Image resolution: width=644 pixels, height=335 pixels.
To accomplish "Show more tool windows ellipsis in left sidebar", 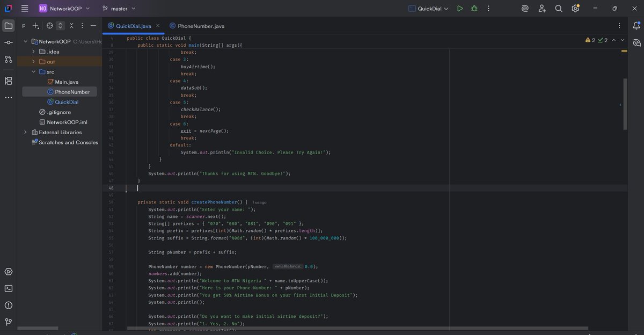I will coord(9,98).
